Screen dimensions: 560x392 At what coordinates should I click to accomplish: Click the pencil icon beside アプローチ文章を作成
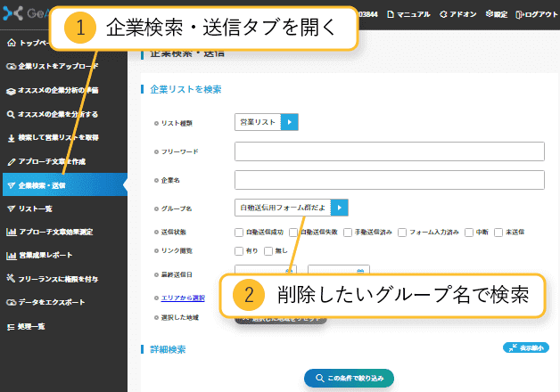12,162
